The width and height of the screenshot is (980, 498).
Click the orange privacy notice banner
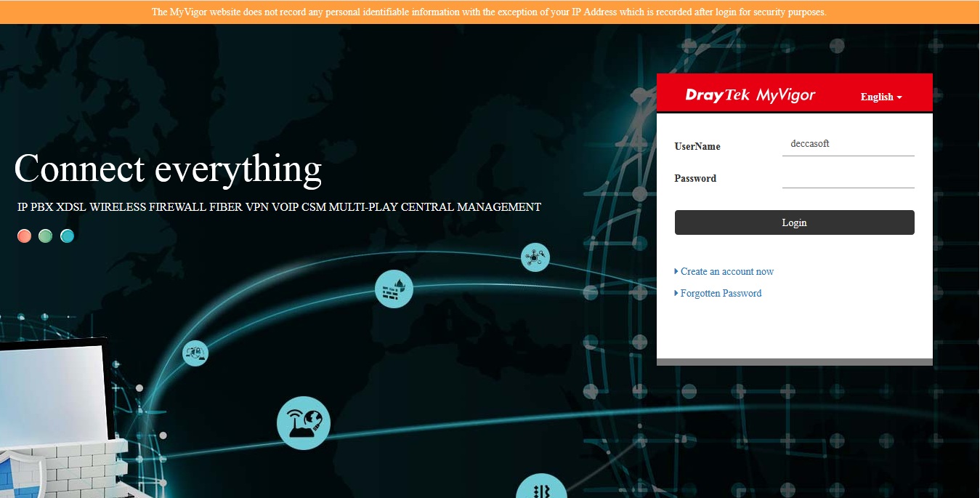[x=490, y=12]
